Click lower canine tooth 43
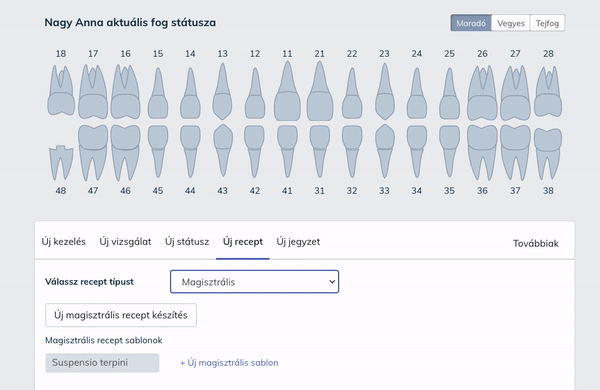The image size is (600, 390). 223,150
